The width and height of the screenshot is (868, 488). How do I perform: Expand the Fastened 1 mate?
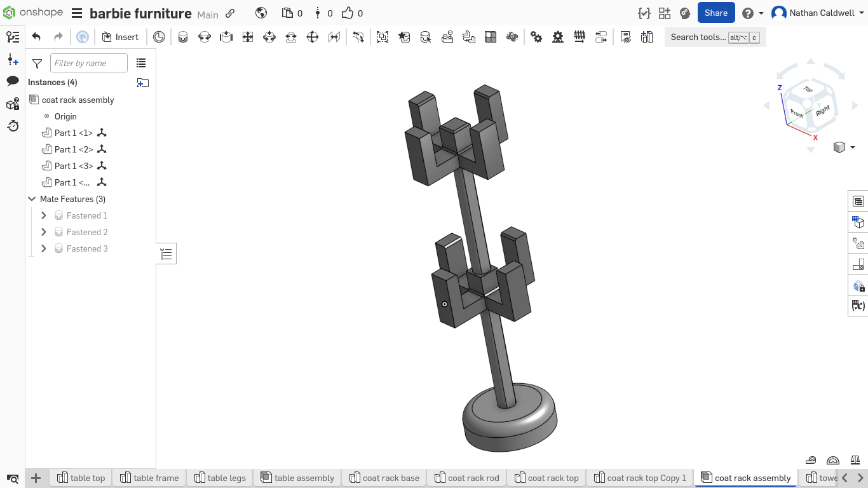point(44,215)
